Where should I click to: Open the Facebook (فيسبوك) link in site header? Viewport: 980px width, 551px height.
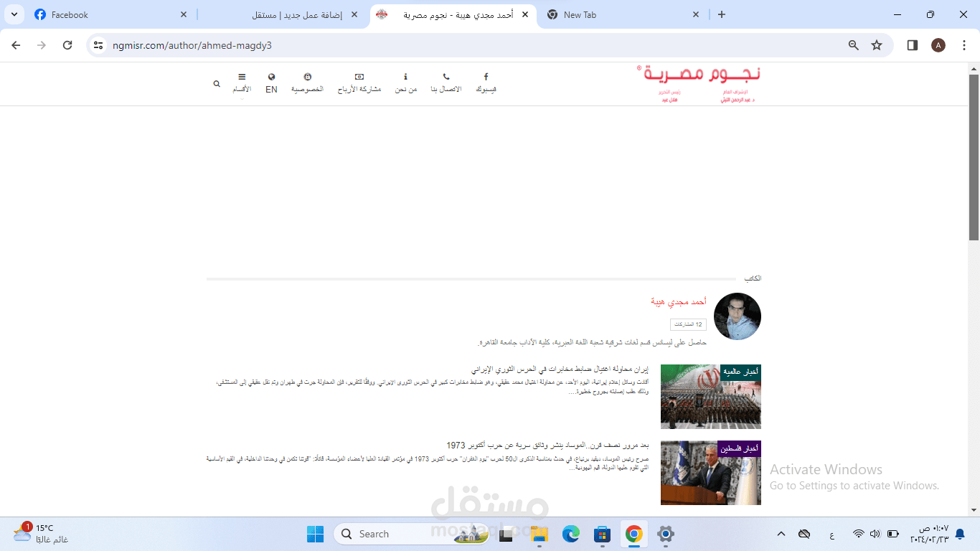click(486, 83)
